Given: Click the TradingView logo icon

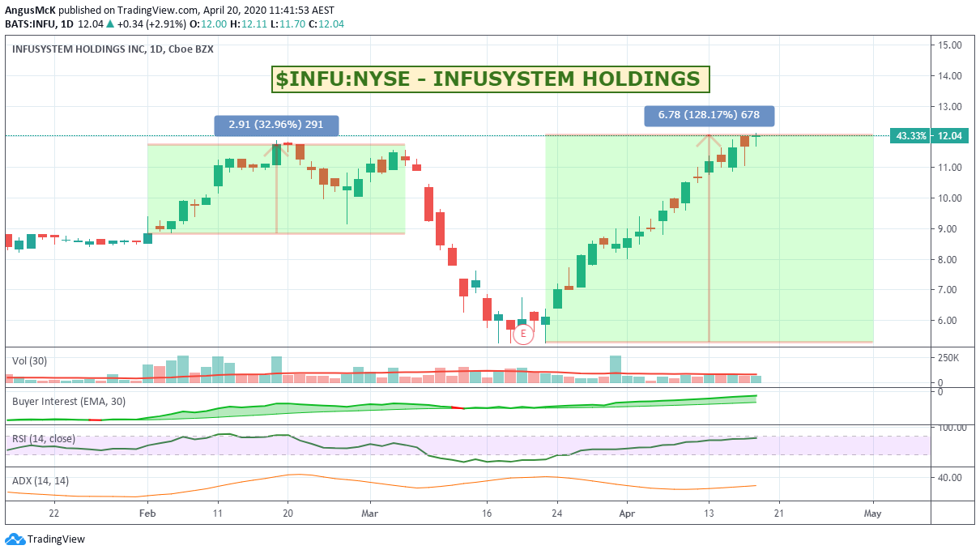Looking at the screenshot, I should pos(15,539).
